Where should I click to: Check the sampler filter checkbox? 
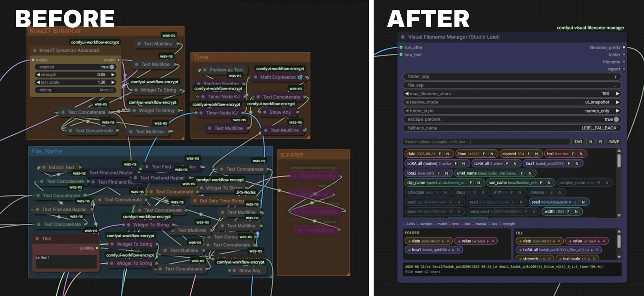tap(418, 224)
